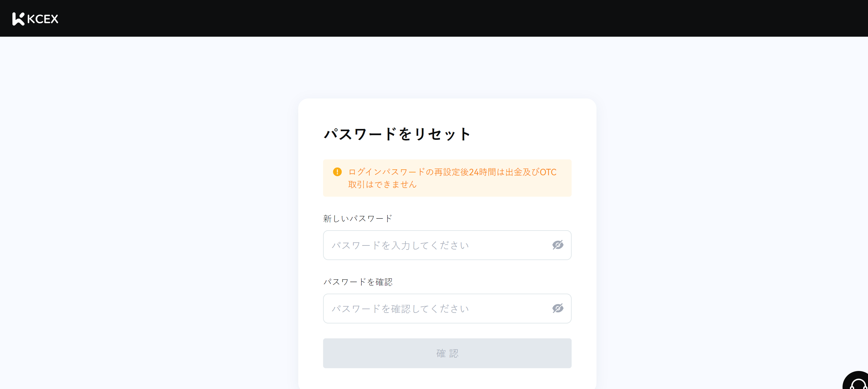This screenshot has height=389, width=868.
Task: Click the 新しいパスワード field label
Action: pos(358,218)
